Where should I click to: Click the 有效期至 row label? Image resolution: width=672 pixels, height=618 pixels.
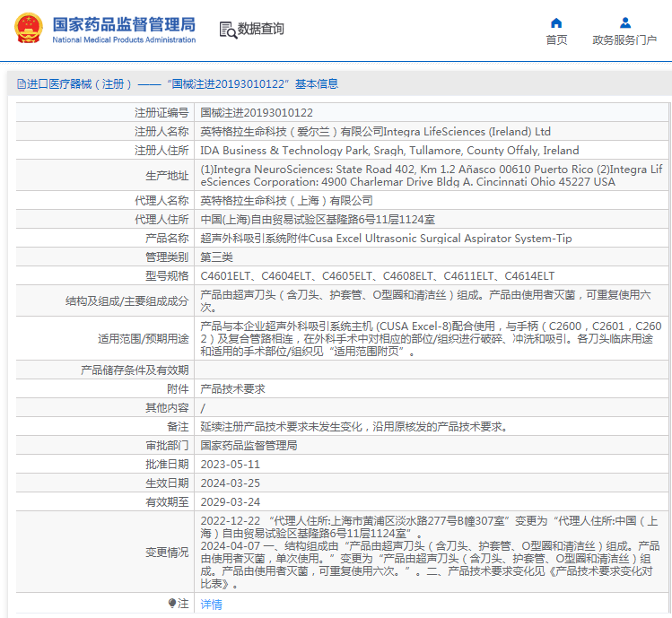[x=167, y=502]
